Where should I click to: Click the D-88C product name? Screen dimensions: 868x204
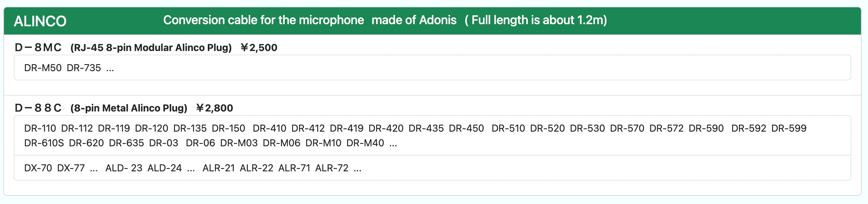38,108
